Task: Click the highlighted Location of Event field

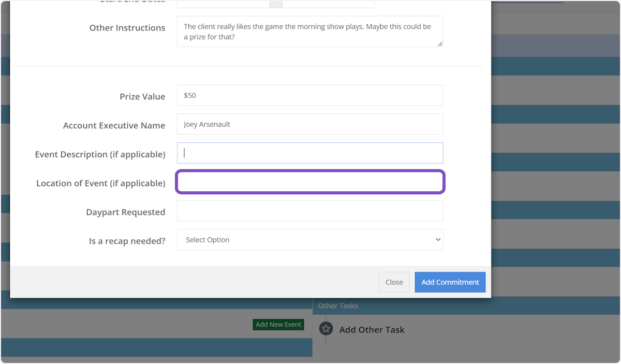Action: coord(309,182)
